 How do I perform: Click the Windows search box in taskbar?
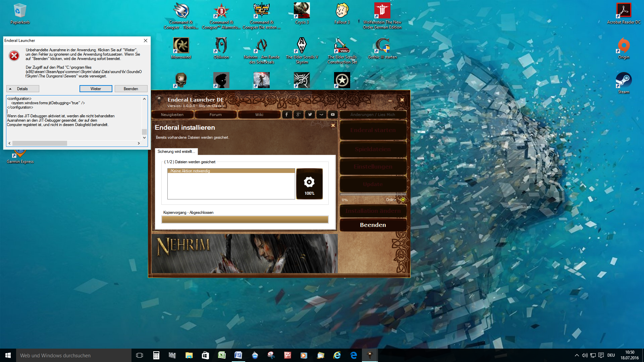[74, 355]
